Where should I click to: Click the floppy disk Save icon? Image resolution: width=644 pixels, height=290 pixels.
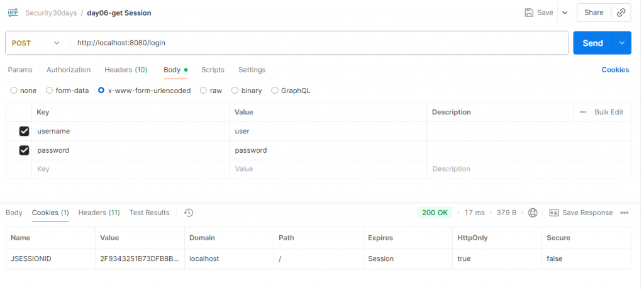[530, 13]
